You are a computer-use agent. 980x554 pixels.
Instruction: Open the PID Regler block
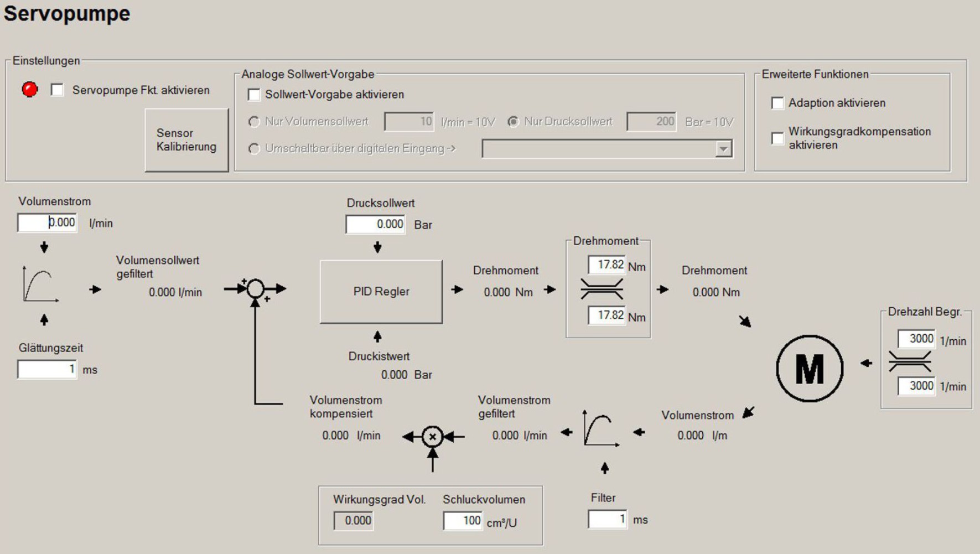(381, 292)
